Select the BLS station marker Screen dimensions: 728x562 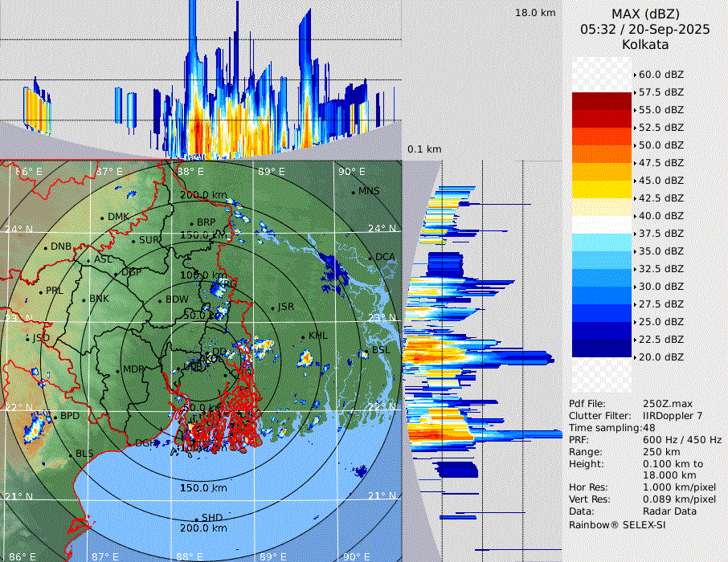pos(71,455)
